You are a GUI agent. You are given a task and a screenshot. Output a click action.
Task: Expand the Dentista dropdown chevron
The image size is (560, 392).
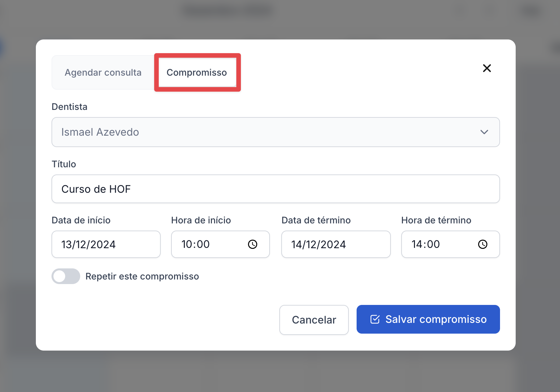(484, 132)
